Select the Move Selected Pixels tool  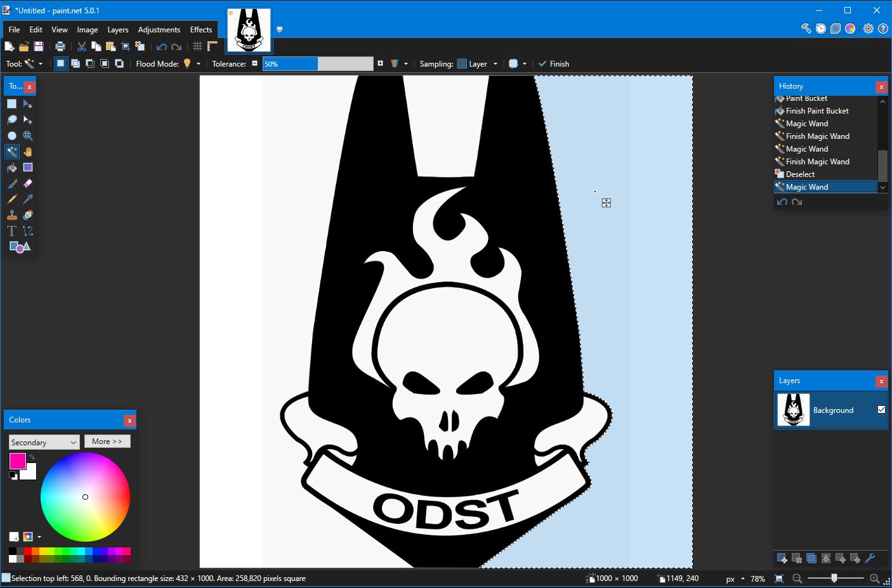[28, 104]
